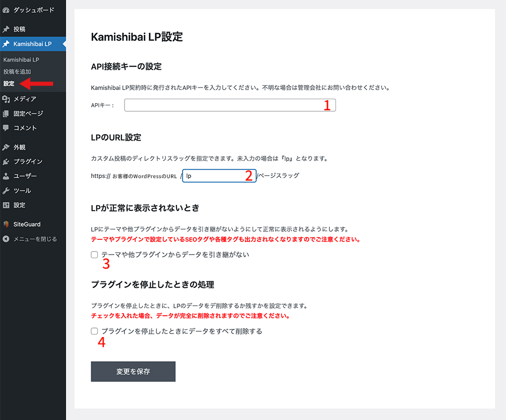506x420 pixels.
Task: Click the collapse menu arrow icon
Action: click(6, 239)
